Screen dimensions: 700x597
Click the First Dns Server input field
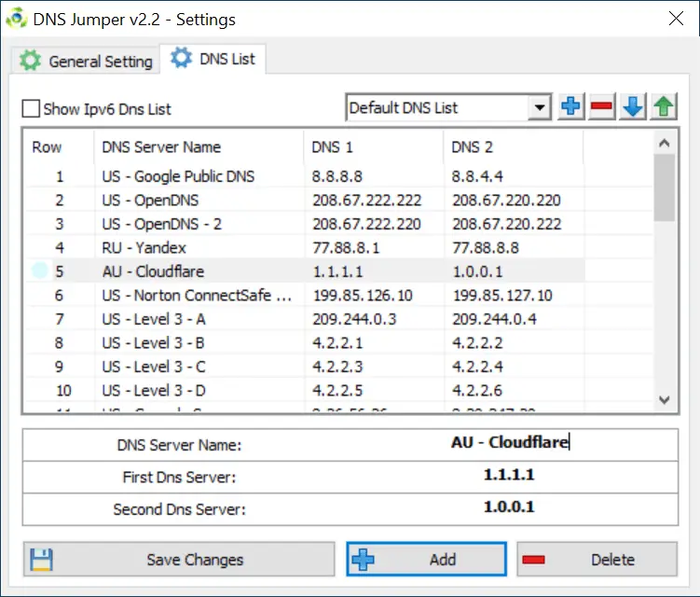510,477
